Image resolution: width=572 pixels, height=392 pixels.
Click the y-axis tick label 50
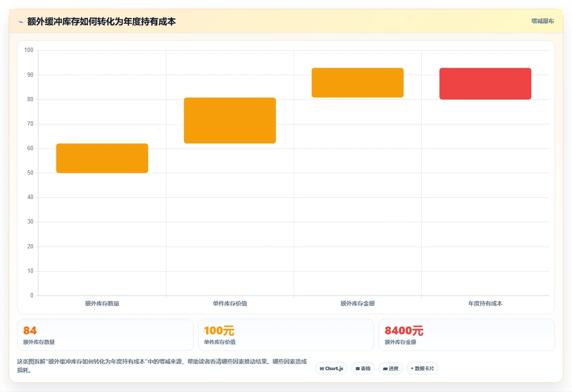click(x=30, y=173)
